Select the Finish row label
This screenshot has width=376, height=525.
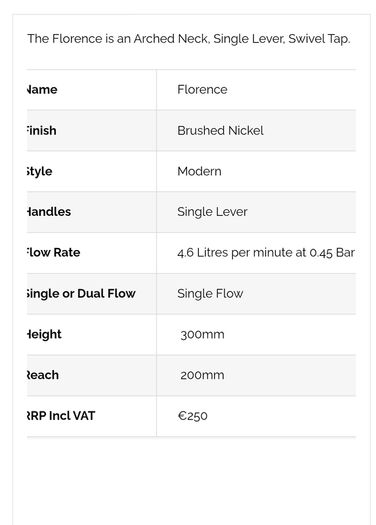coord(42,130)
